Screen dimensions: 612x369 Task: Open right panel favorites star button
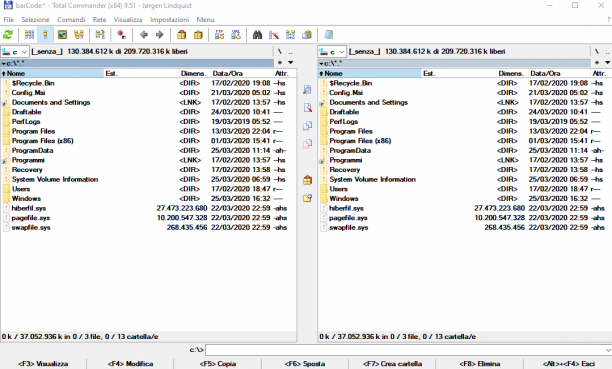[x=597, y=62]
